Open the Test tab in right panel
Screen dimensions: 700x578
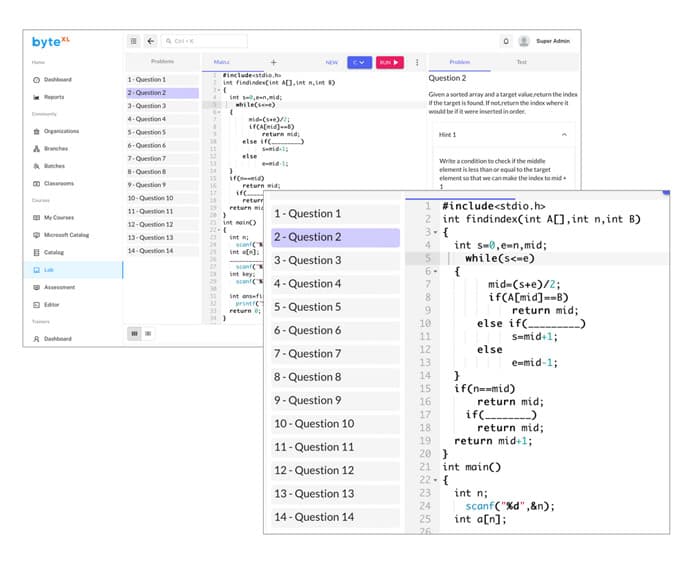[521, 62]
